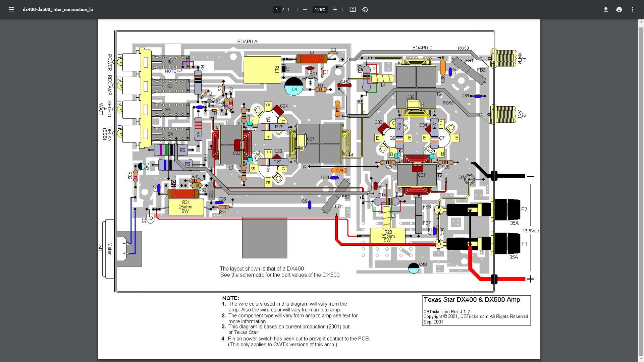Open the three-dot more actions menu

pos(632,9)
